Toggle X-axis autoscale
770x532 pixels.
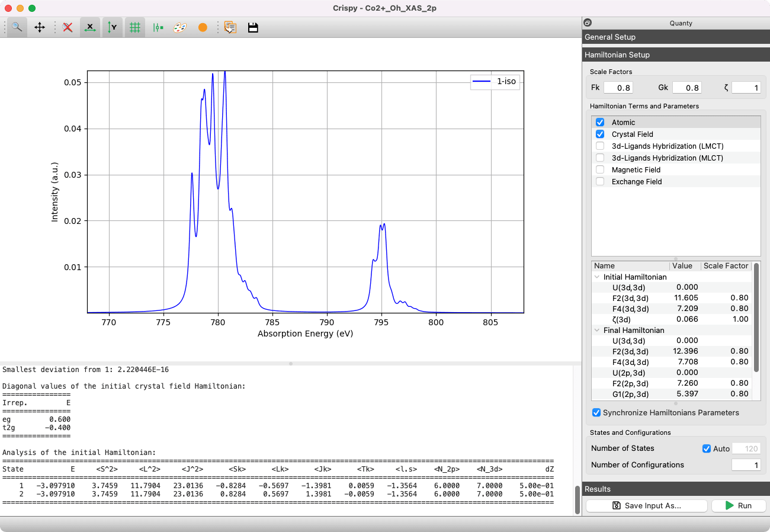coord(90,27)
